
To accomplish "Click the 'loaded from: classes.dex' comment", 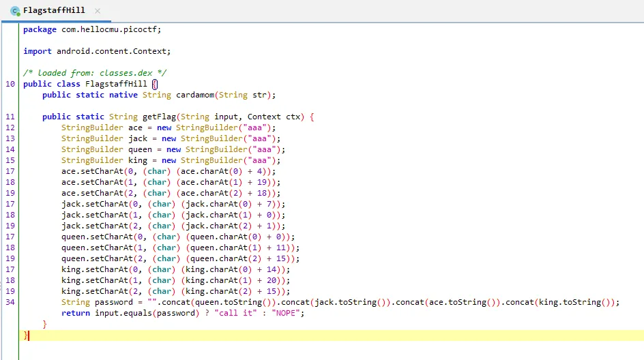I will (x=95, y=73).
